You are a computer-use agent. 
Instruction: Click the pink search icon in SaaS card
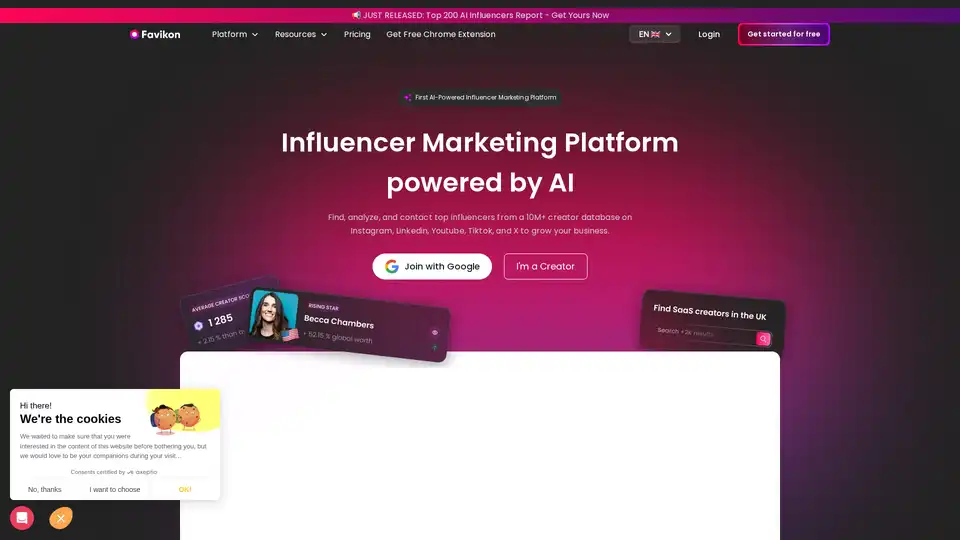tap(763, 339)
